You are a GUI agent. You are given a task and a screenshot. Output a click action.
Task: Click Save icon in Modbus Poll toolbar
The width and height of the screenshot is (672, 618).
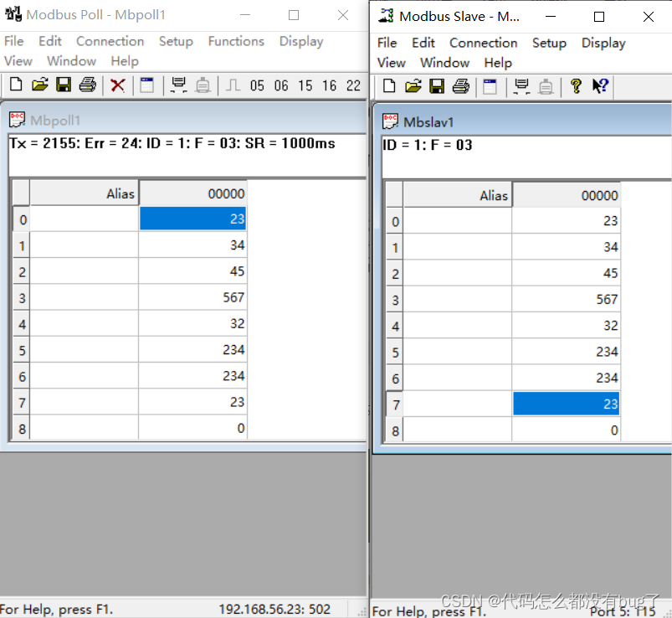(x=64, y=85)
